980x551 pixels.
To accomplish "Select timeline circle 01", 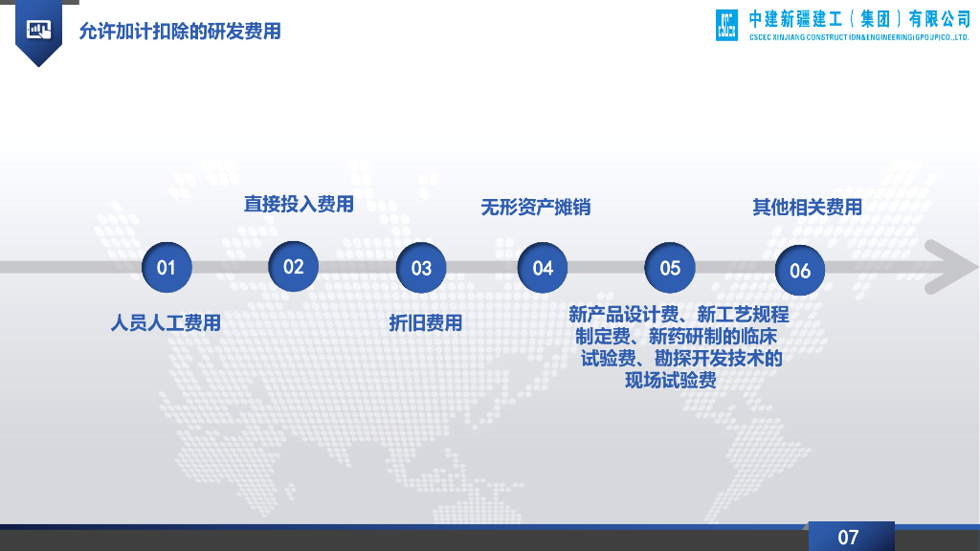I will coord(167,268).
